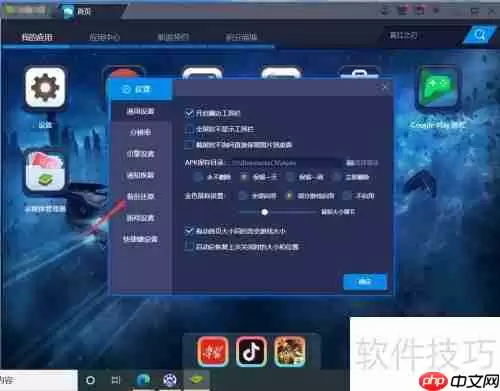The image size is (500, 391).
Task: Open the fourth settings sidebar category
Action: [x=141, y=175]
